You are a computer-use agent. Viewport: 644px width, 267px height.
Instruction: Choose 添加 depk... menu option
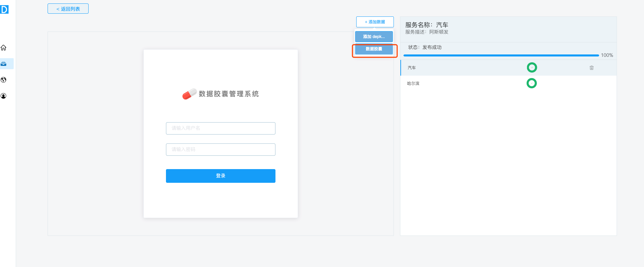(x=374, y=37)
